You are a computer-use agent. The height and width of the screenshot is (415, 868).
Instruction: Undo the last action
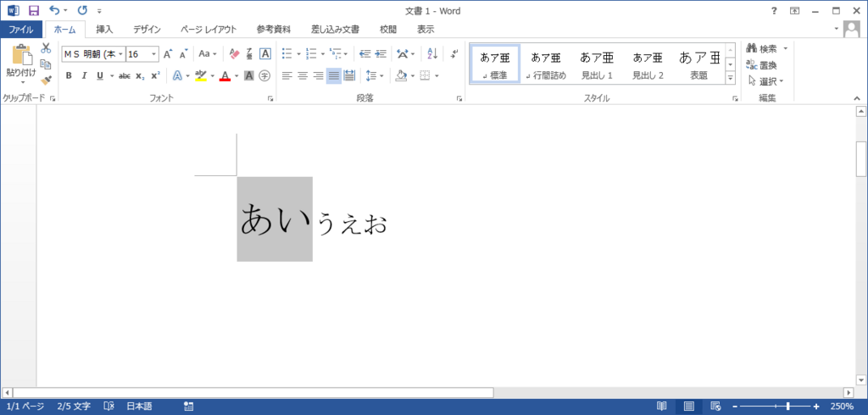coord(54,10)
